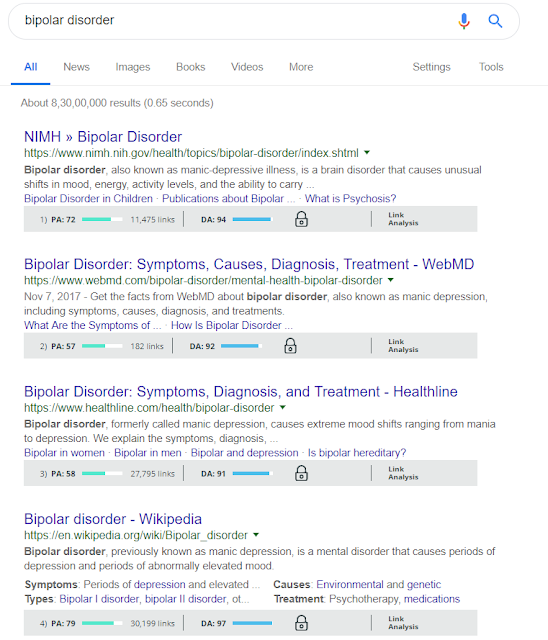Click Link Analysis for the WebMD result

403,346
